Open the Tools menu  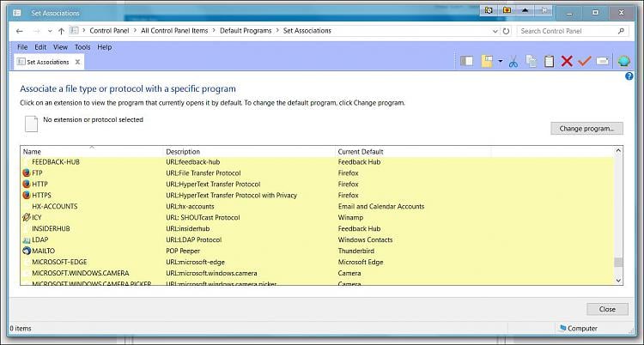pyautogui.click(x=82, y=47)
